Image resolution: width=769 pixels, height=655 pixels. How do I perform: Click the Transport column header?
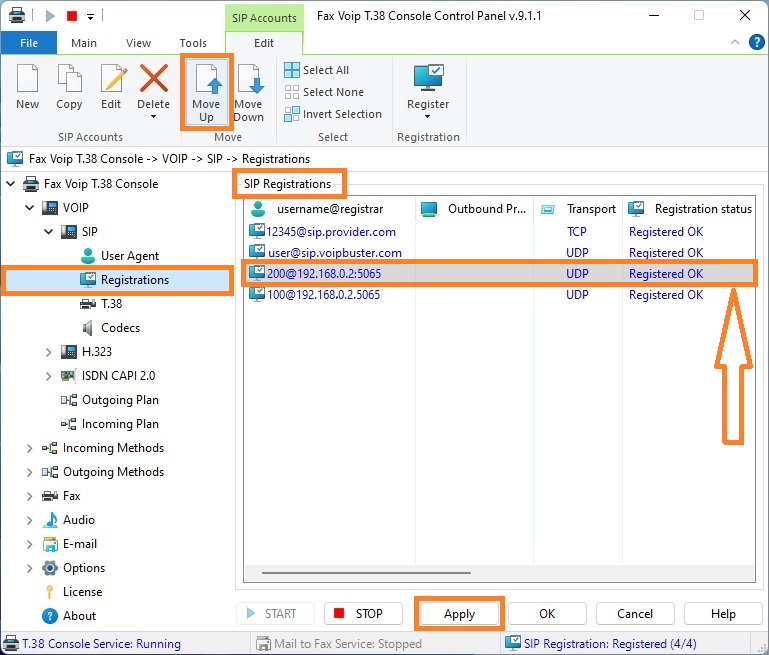tap(578, 209)
